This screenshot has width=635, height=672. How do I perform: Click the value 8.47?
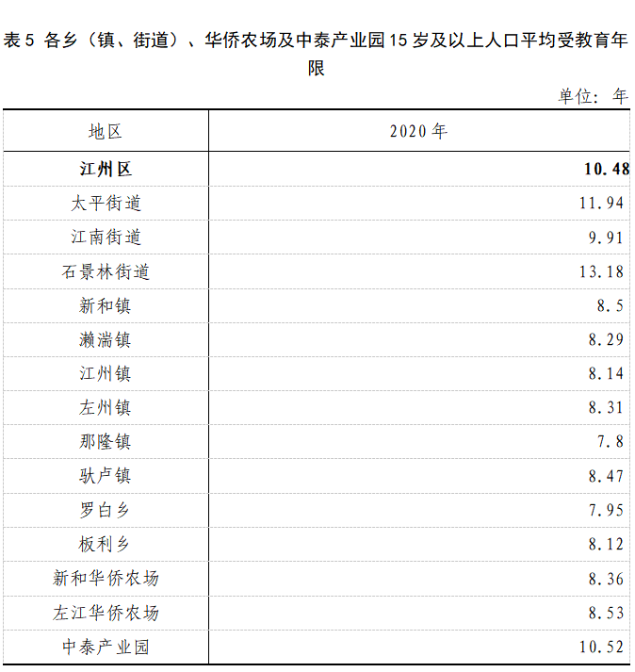(606, 476)
